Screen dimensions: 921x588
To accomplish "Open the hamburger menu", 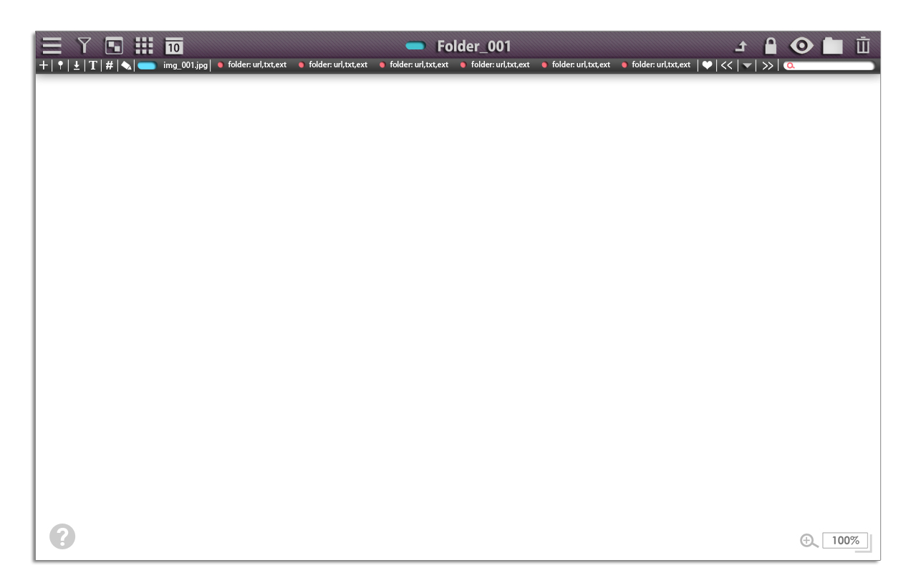I will 52,46.
